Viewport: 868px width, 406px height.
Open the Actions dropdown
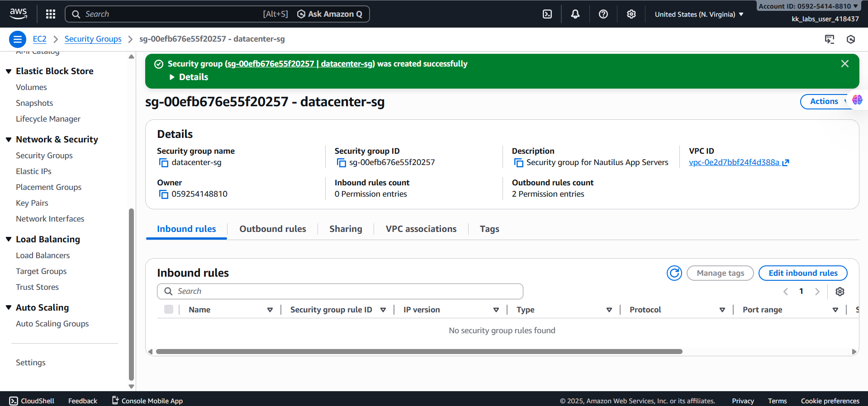pyautogui.click(x=824, y=102)
